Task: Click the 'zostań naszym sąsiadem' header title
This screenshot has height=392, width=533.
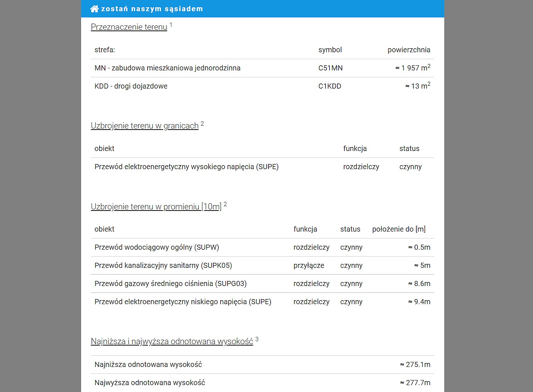Action: point(152,9)
